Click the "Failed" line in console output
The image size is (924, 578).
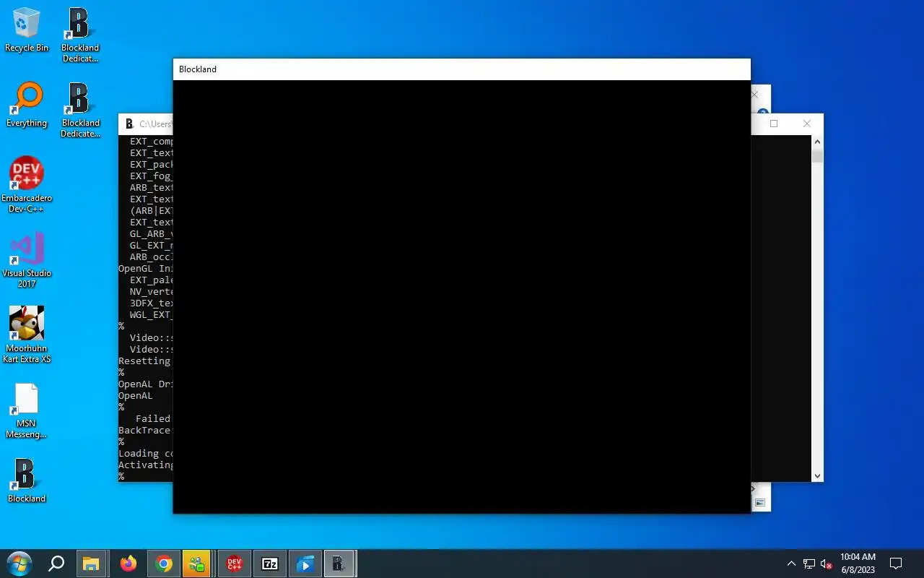(153, 418)
